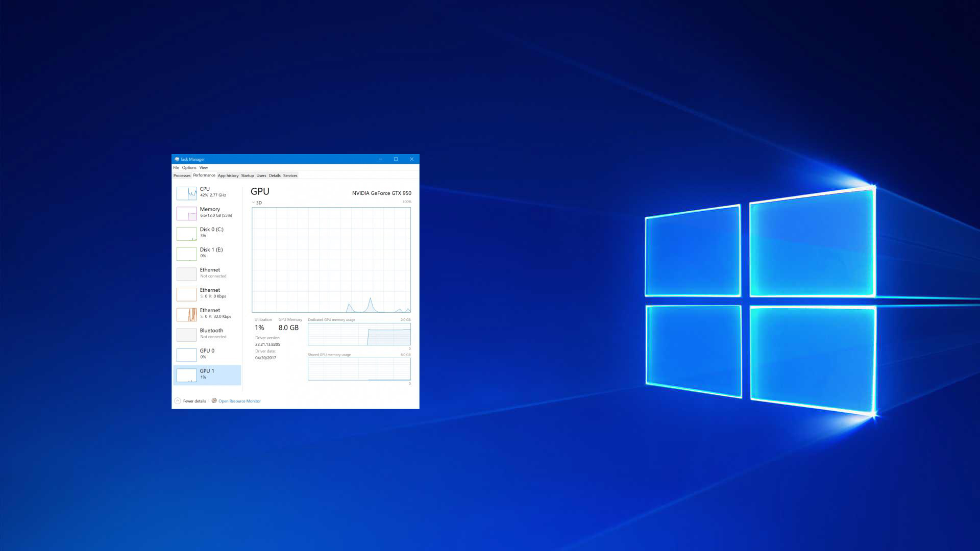Click the Task Manager title bar icon
The width and height of the screenshot is (980, 551).
177,159
